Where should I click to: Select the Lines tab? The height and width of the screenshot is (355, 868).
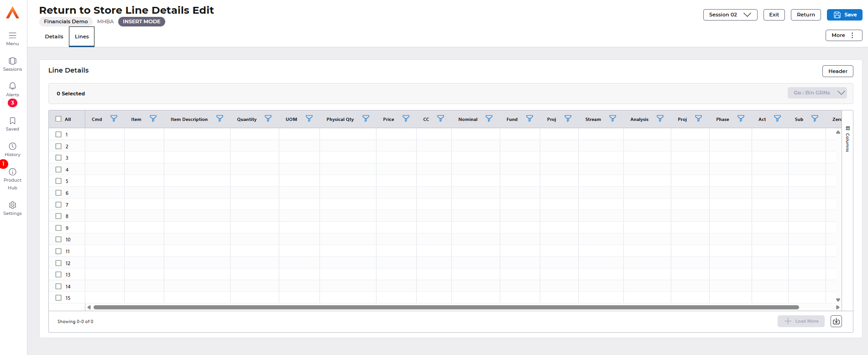click(x=82, y=37)
